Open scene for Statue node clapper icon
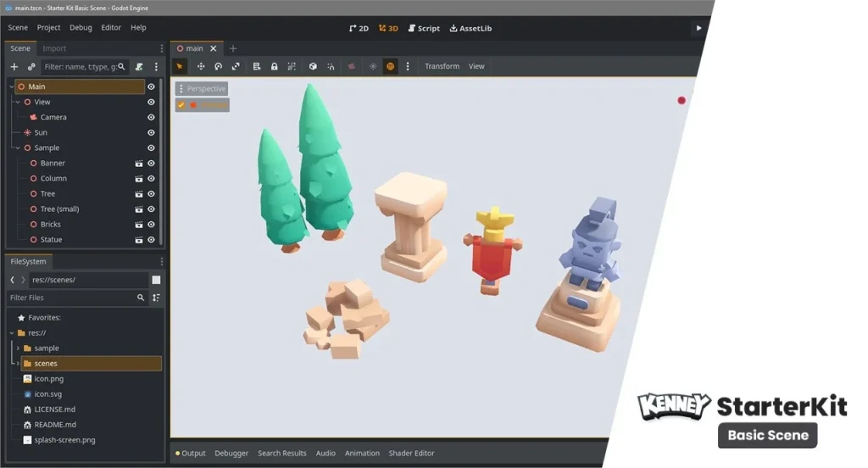 coord(139,240)
